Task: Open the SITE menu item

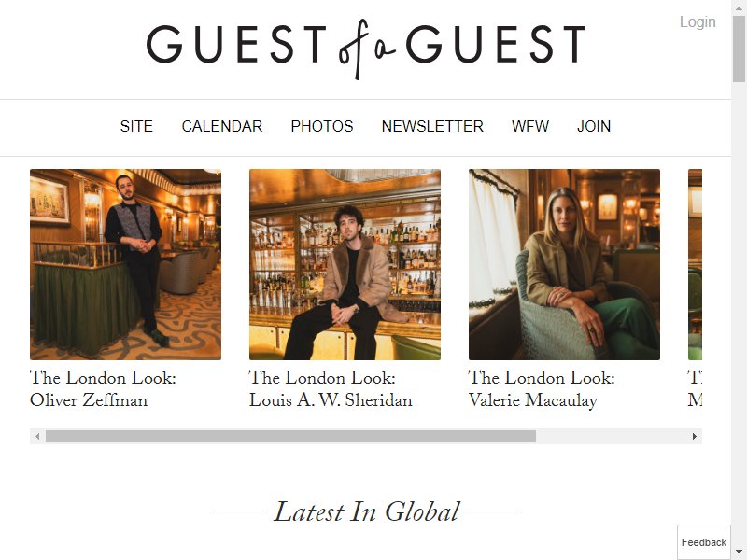Action: 136,126
